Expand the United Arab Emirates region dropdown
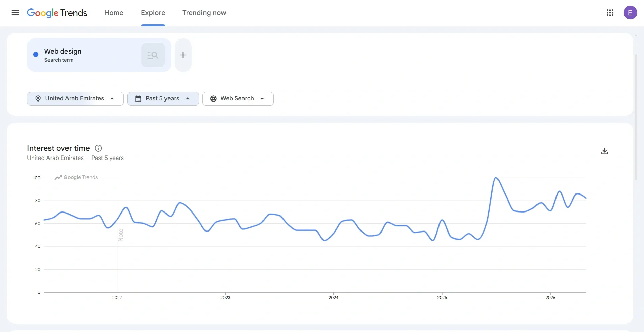The height and width of the screenshot is (332, 644). [75, 99]
